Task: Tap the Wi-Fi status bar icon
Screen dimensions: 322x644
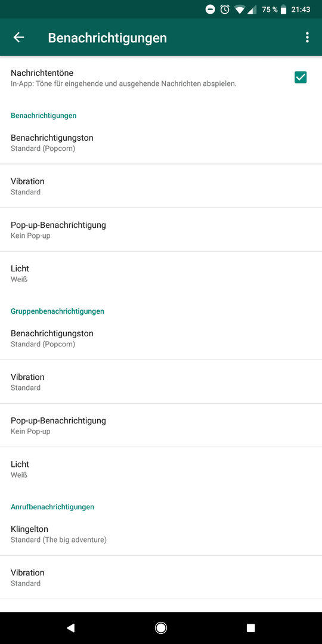Action: point(240,10)
